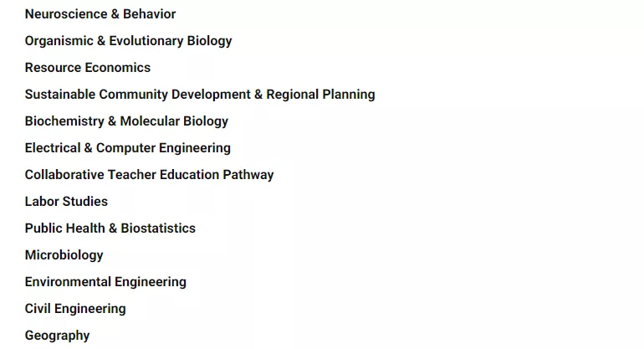
Task: Open Sustainable Community Development & Regional Planning
Action: pyautogui.click(x=200, y=95)
